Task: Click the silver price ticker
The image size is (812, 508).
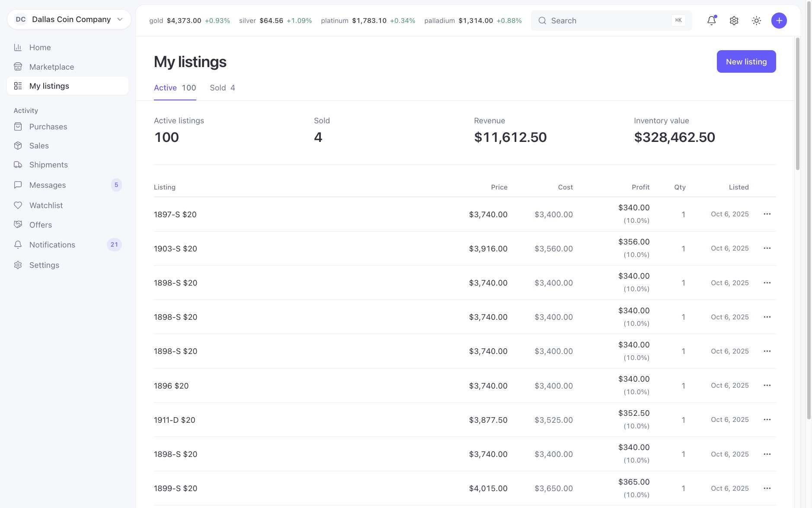Action: 275,20
